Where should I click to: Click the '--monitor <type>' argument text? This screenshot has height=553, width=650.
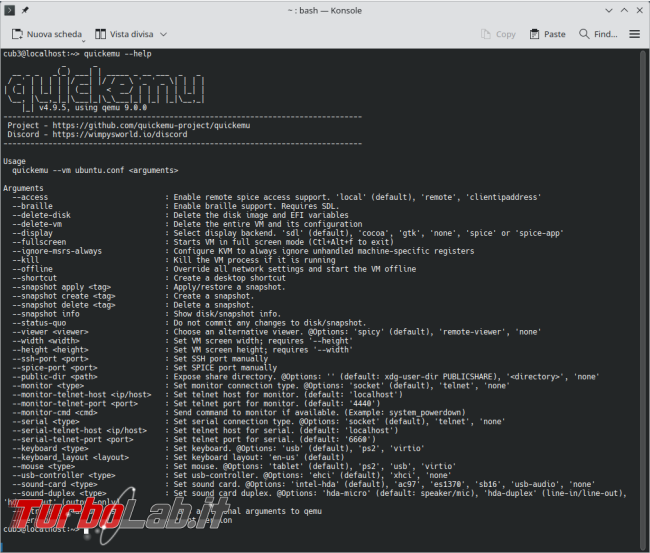(x=48, y=386)
